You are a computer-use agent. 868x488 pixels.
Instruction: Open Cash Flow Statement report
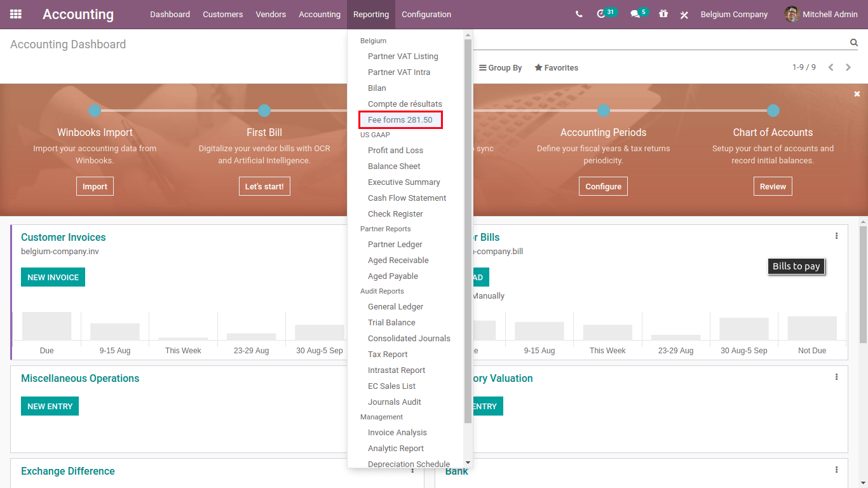tap(405, 198)
